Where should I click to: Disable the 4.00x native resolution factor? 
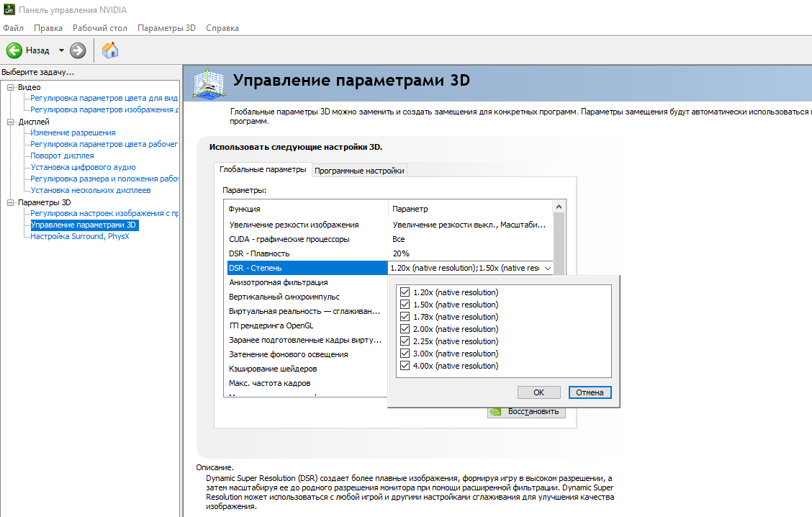[405, 366]
